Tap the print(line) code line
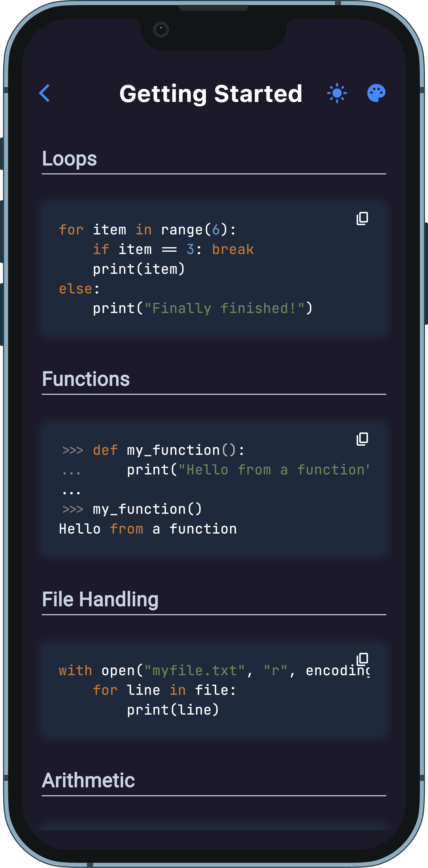The height and width of the screenshot is (868, 428). [x=173, y=710]
